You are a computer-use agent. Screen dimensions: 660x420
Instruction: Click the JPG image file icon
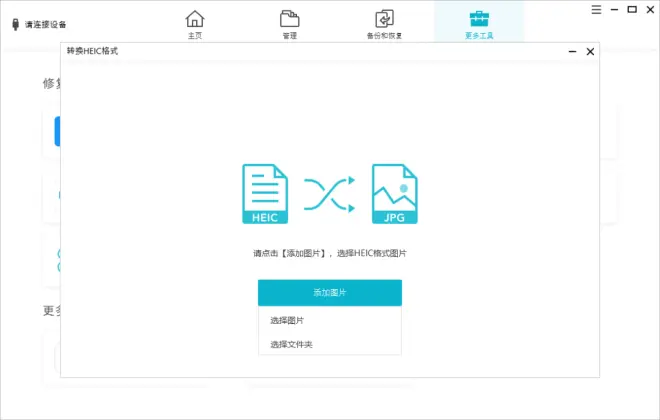click(x=395, y=194)
